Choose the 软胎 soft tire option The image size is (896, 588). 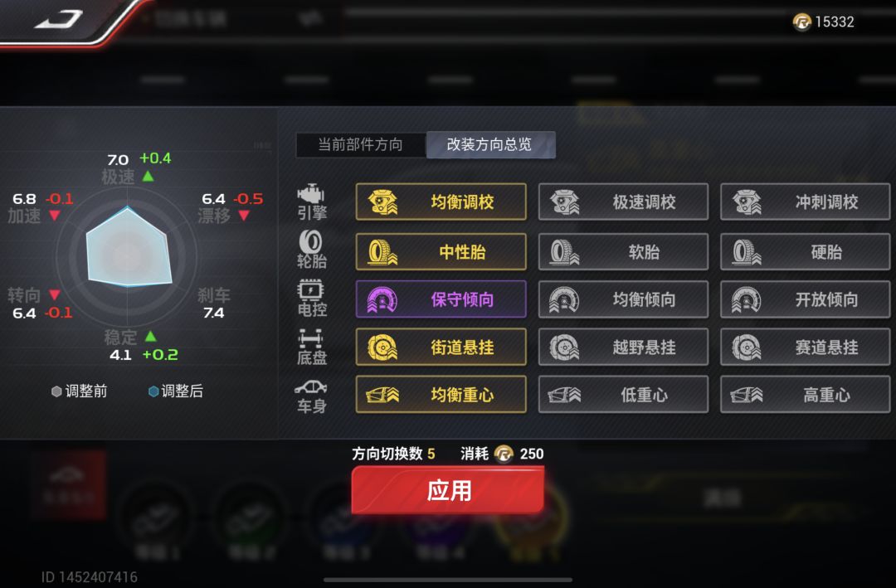pyautogui.click(x=623, y=251)
